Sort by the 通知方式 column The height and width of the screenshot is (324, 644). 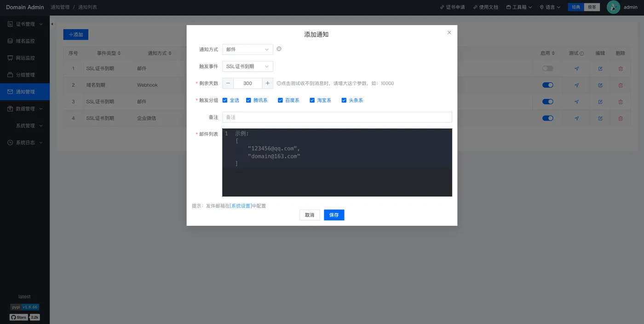tap(160, 53)
